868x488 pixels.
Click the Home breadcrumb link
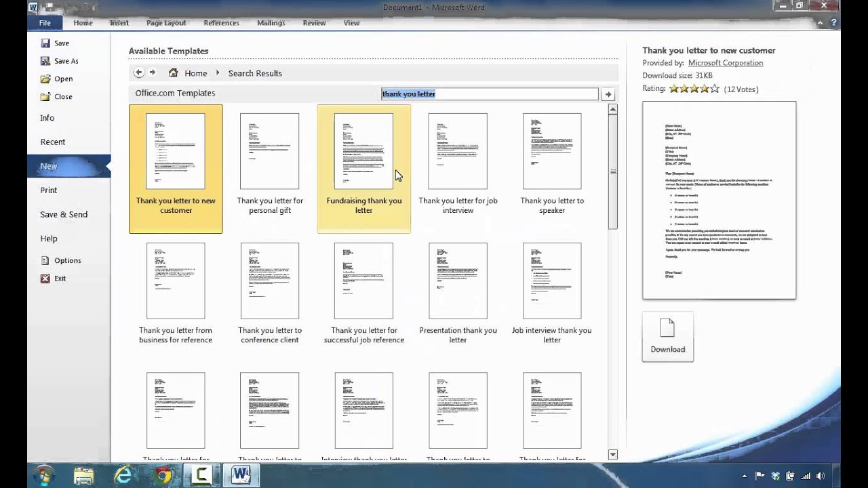196,73
